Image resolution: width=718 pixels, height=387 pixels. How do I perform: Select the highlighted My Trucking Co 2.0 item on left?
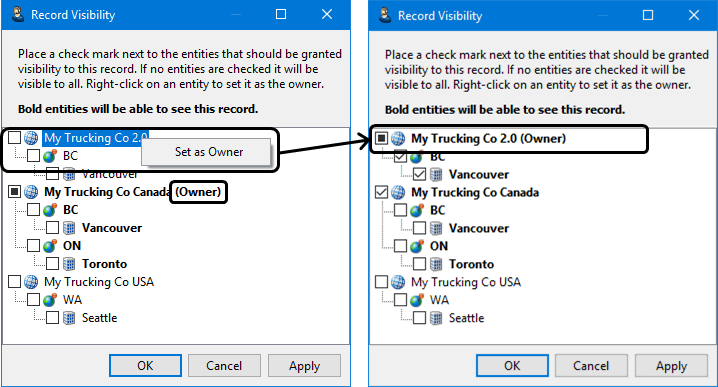(96, 138)
